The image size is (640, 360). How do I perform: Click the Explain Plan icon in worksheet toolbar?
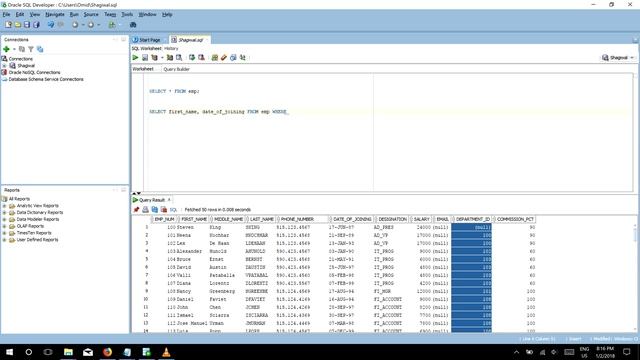tap(154, 58)
